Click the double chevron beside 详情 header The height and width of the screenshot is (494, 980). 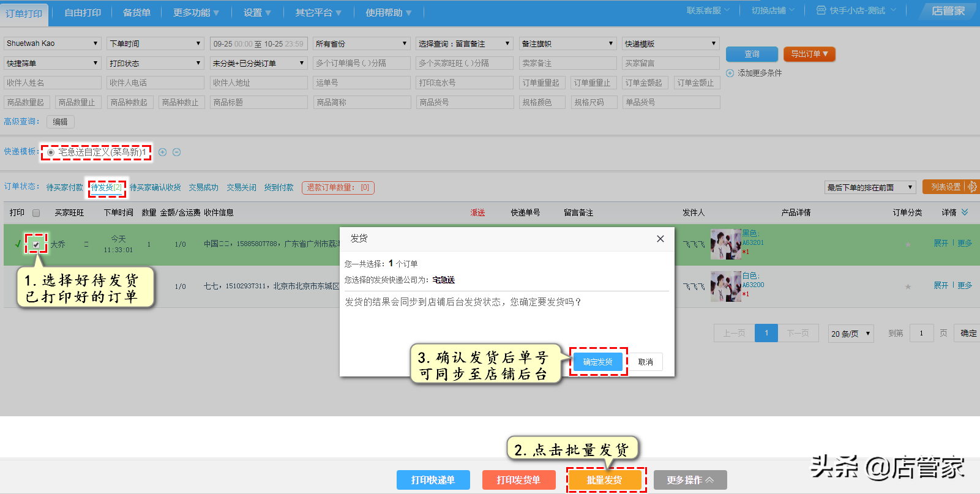coord(965,212)
